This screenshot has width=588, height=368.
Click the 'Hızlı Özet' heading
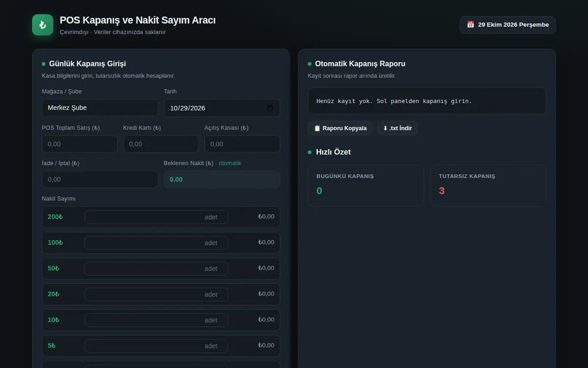333,152
